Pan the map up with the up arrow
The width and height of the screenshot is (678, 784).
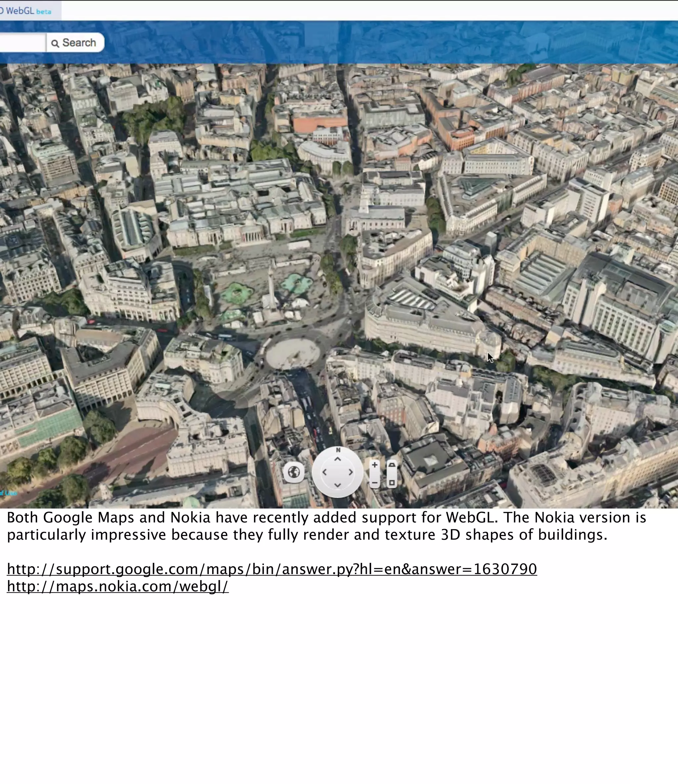[x=337, y=459]
